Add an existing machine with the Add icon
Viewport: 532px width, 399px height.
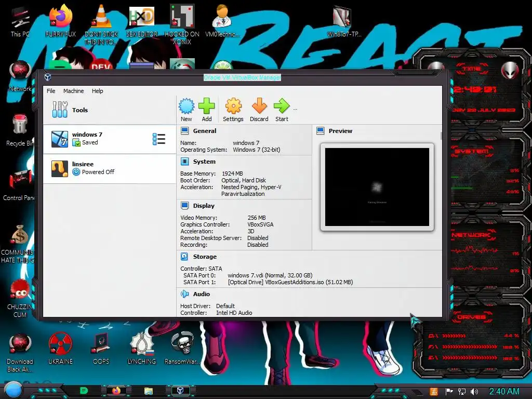tap(207, 110)
